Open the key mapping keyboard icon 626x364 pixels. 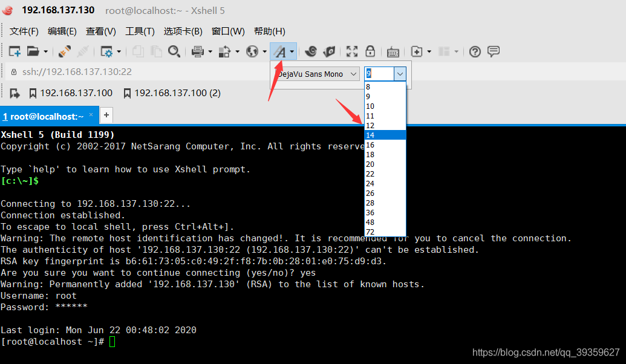click(x=393, y=52)
